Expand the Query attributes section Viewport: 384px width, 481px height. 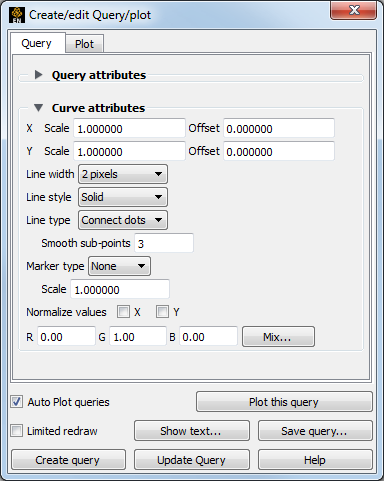pos(39,75)
